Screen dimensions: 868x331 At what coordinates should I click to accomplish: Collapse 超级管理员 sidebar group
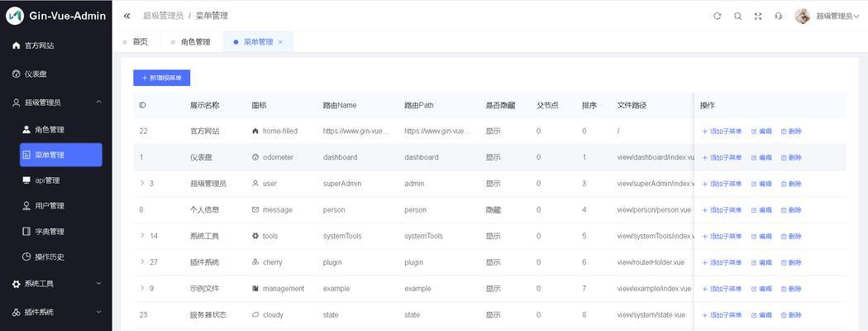pos(56,103)
